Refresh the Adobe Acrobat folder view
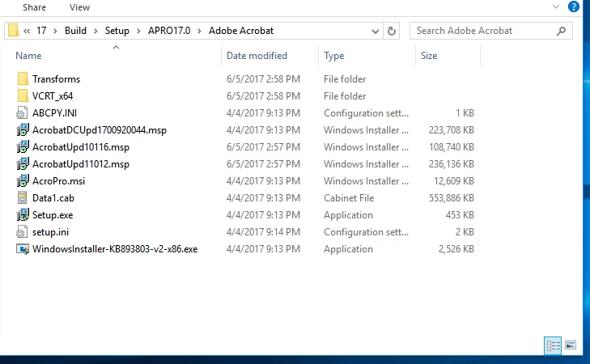The image size is (590, 364). click(x=392, y=31)
